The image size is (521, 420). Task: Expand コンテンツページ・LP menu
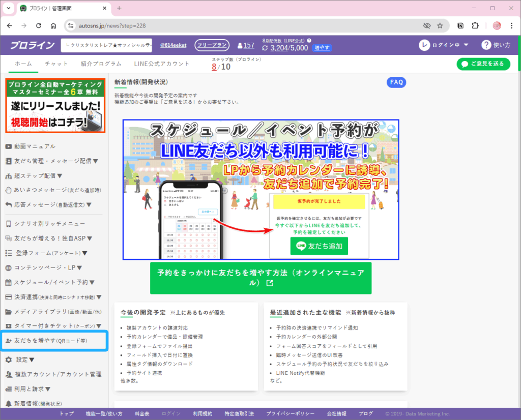[x=44, y=267]
